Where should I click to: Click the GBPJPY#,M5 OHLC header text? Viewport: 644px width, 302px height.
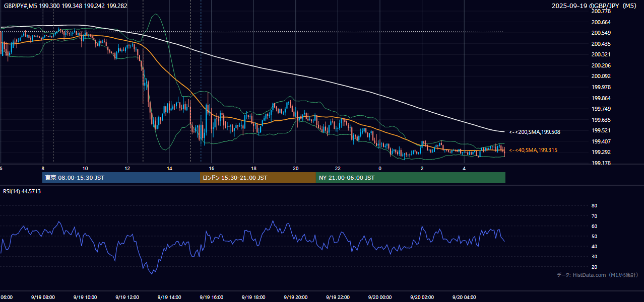66,6
